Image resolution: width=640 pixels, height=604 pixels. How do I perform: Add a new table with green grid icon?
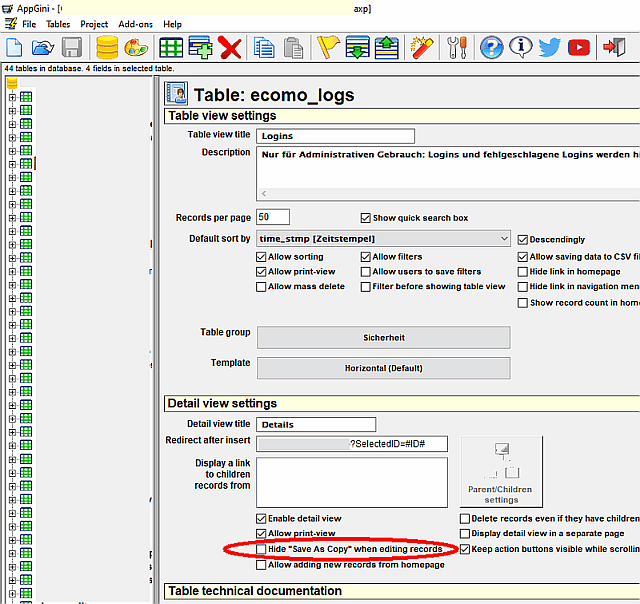[x=171, y=48]
